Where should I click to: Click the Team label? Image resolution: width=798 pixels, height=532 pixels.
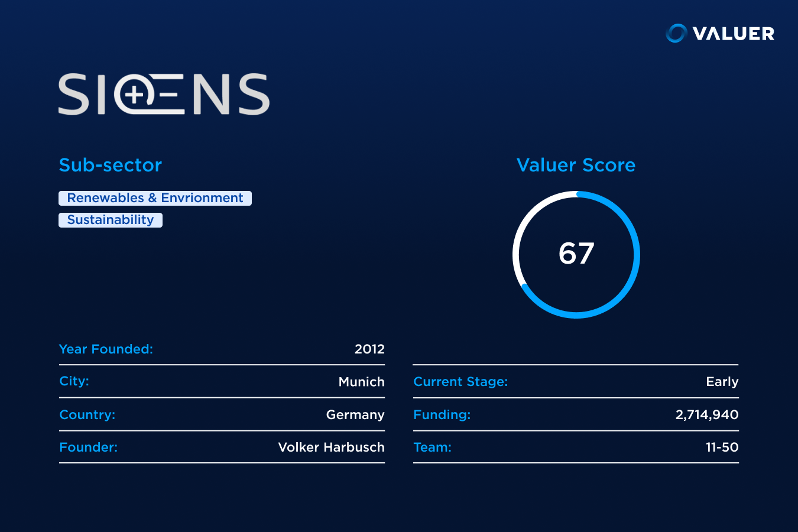pos(432,447)
